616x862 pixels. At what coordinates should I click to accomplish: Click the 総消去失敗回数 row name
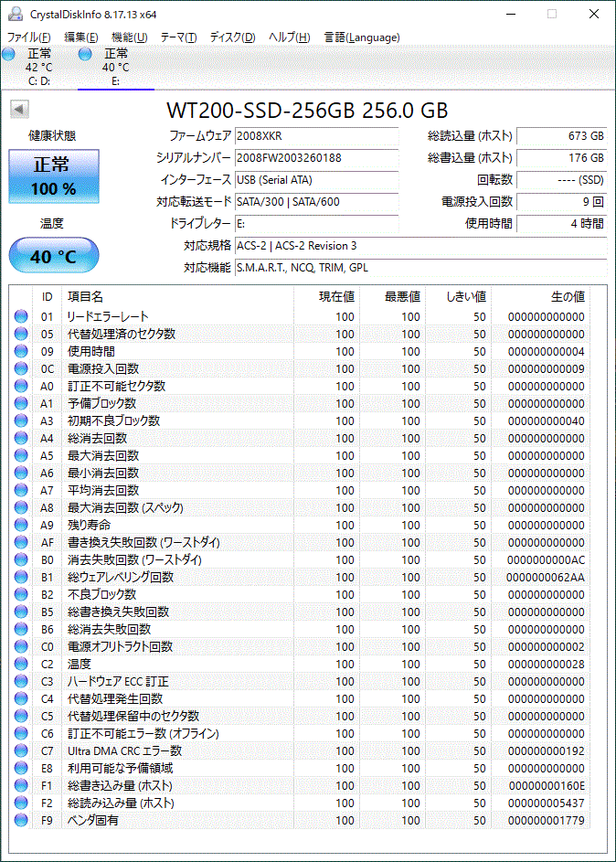click(x=109, y=629)
